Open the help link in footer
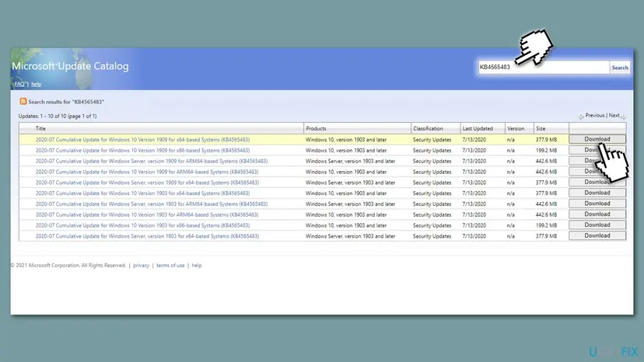This screenshot has height=362, width=644. click(x=197, y=266)
